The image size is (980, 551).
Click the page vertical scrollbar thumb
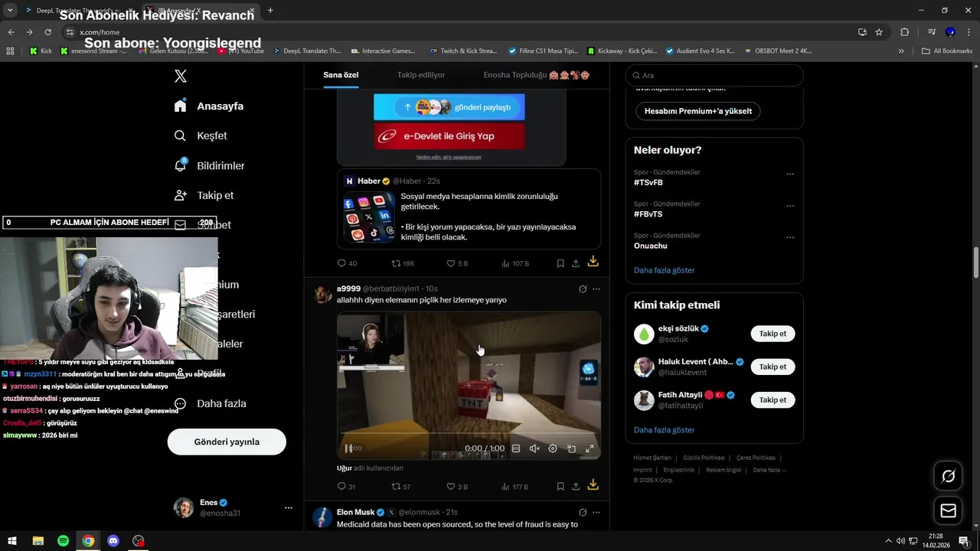975,262
